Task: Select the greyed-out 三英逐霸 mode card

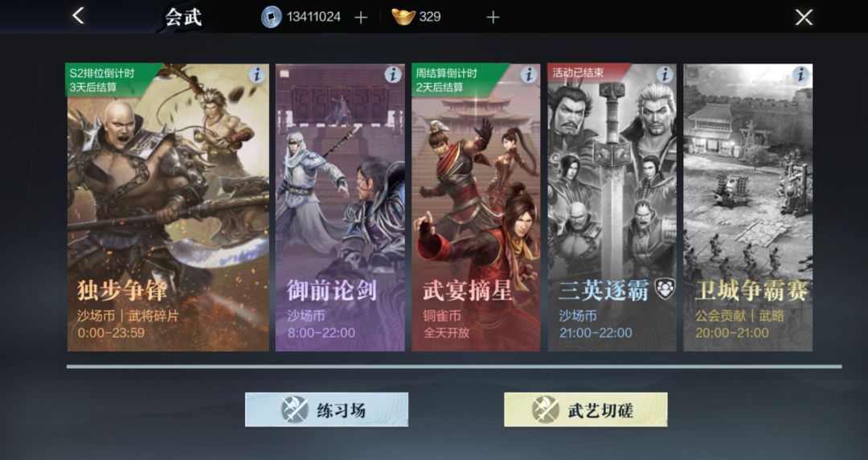Action: point(612,207)
